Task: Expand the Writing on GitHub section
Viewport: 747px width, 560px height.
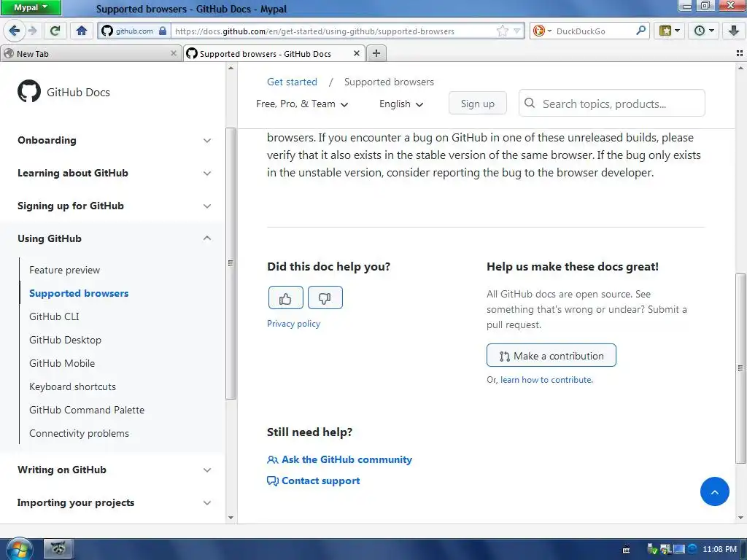Action: pyautogui.click(x=115, y=470)
